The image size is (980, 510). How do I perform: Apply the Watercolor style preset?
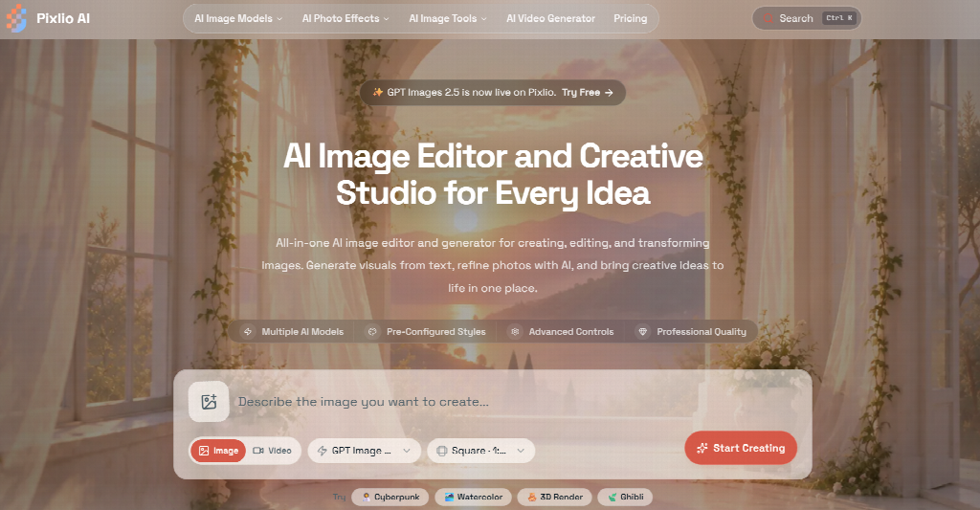pyautogui.click(x=473, y=498)
